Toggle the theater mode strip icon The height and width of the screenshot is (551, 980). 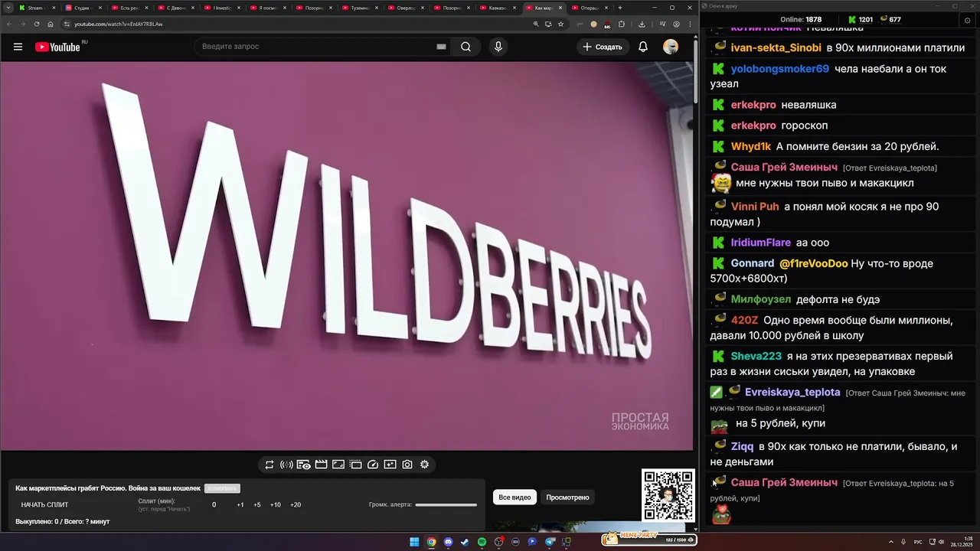click(x=355, y=465)
